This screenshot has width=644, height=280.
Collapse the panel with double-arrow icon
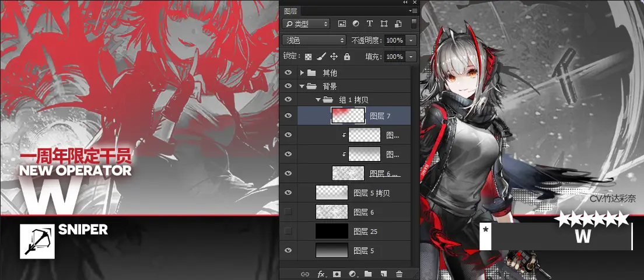tap(406, 2)
